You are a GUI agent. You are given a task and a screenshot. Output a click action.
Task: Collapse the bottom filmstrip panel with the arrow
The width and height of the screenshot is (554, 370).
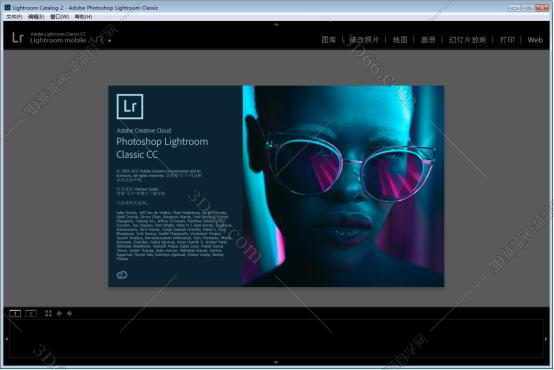click(x=276, y=362)
